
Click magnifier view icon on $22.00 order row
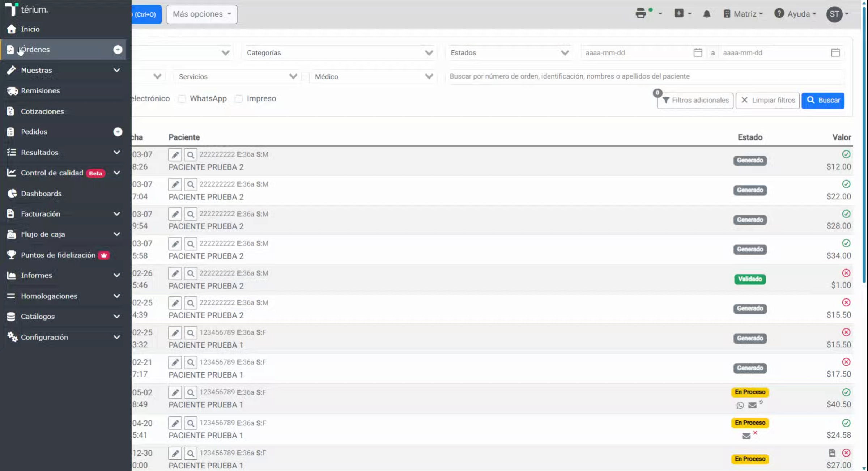(x=191, y=184)
